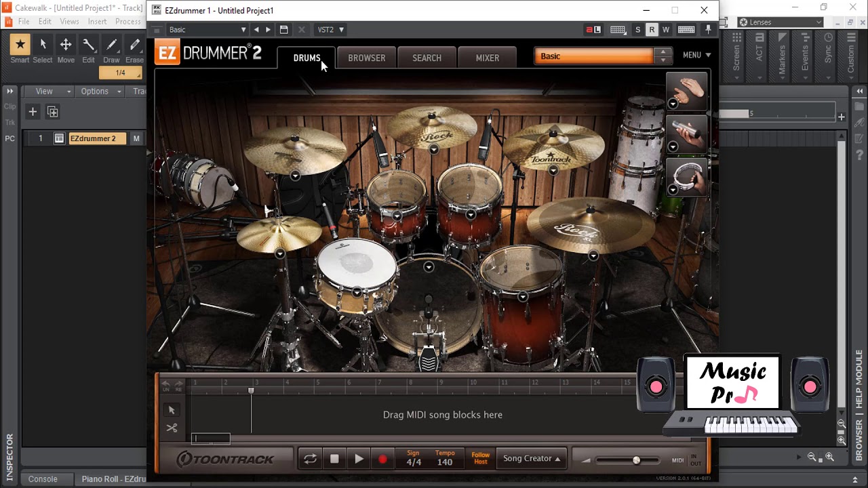Click the undo arrow in EZdrummer
Screen dimensions: 868x488
165,384
